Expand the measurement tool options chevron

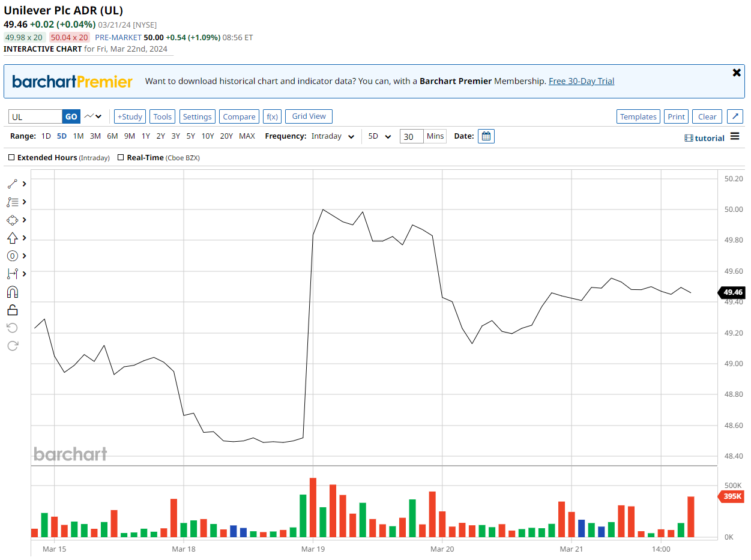pos(24,274)
